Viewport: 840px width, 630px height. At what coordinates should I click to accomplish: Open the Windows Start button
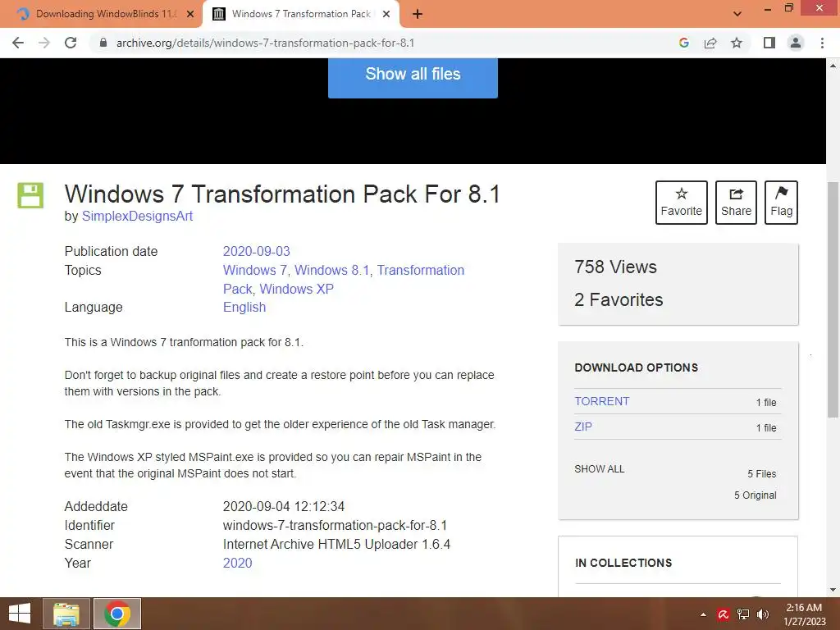(20, 614)
